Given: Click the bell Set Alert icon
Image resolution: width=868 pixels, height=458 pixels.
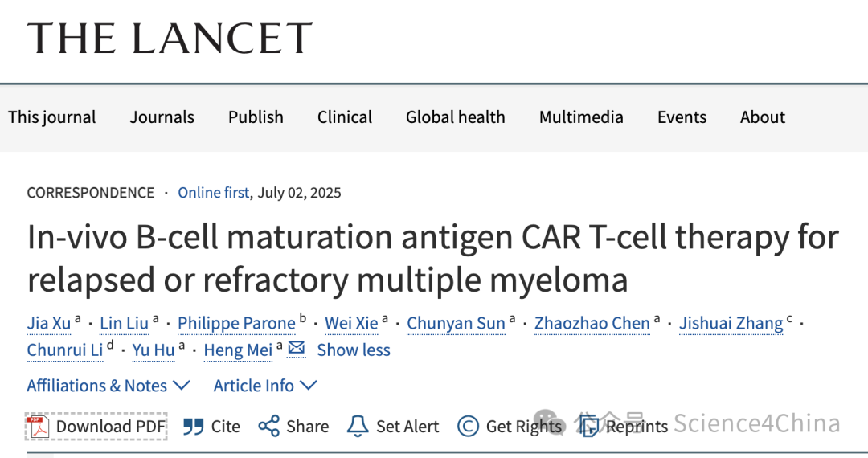Looking at the screenshot, I should click(358, 427).
